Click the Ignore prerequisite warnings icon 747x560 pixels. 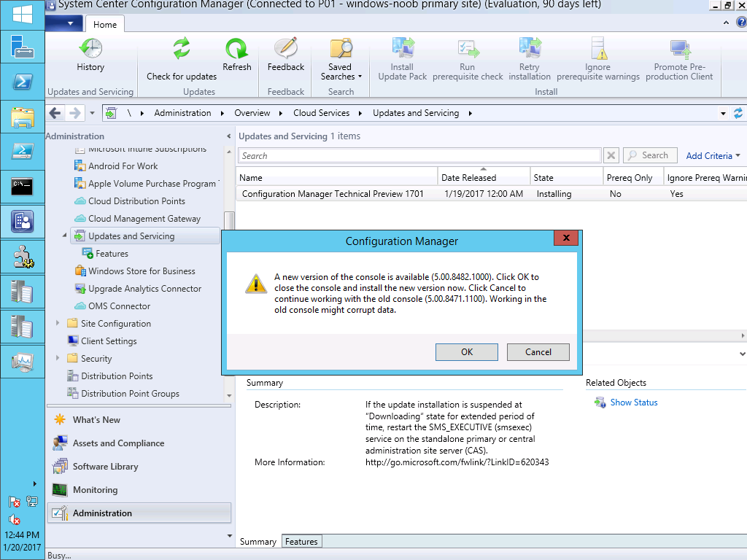[598, 49]
